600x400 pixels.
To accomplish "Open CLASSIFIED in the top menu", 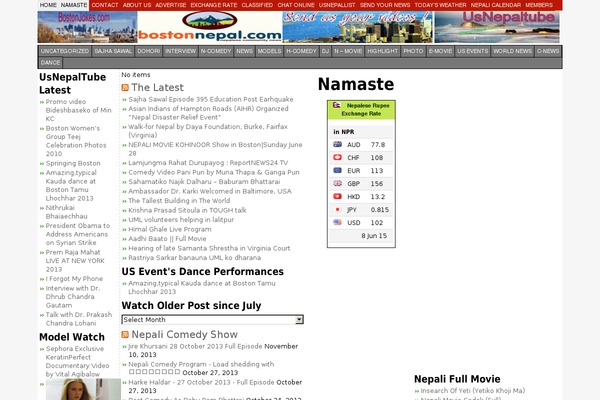I will [x=257, y=5].
